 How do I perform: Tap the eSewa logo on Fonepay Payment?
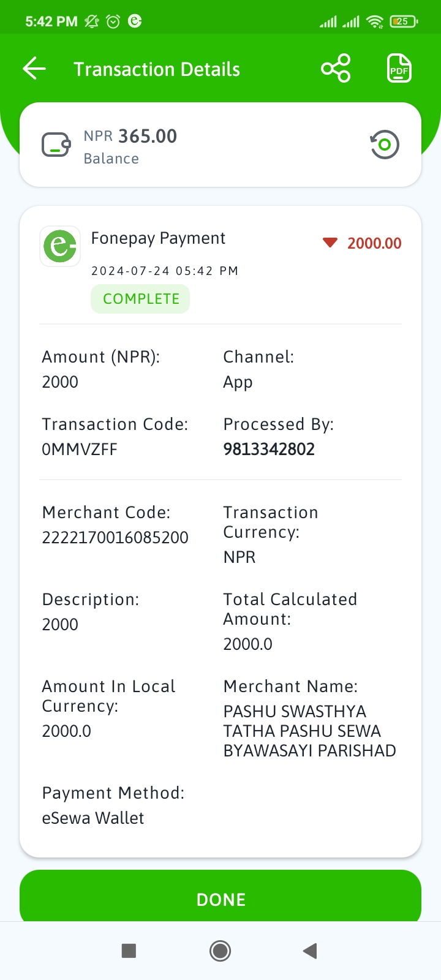60,246
